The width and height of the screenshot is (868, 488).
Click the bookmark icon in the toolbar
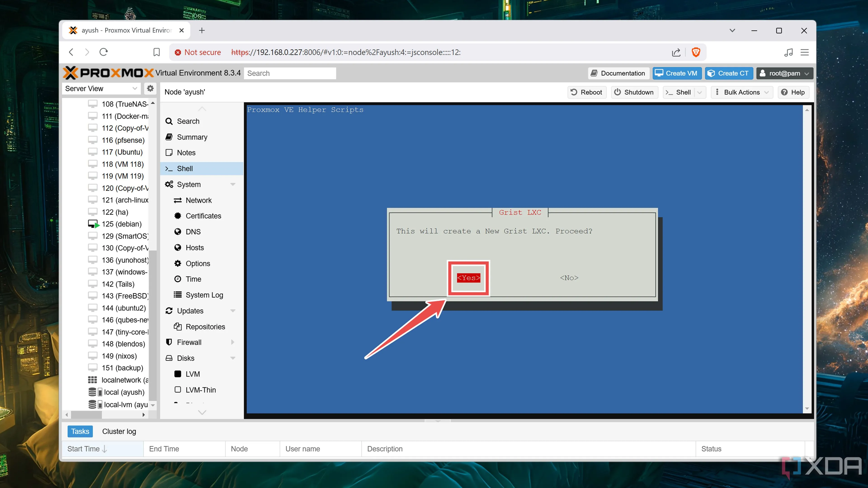[157, 52]
